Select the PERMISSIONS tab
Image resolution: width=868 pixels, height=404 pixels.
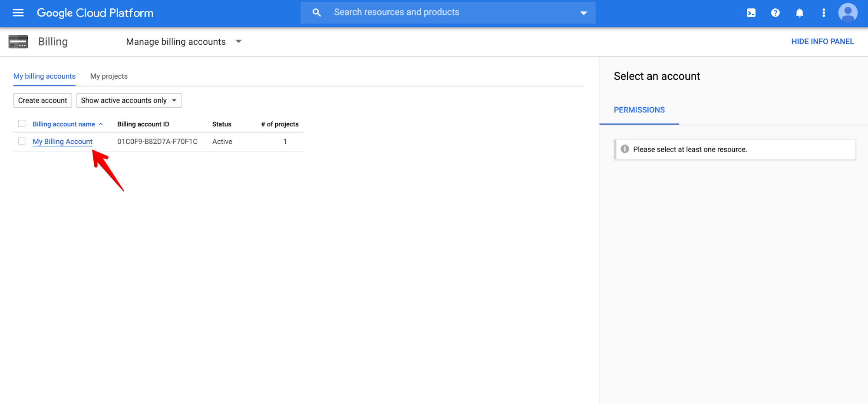pyautogui.click(x=639, y=110)
